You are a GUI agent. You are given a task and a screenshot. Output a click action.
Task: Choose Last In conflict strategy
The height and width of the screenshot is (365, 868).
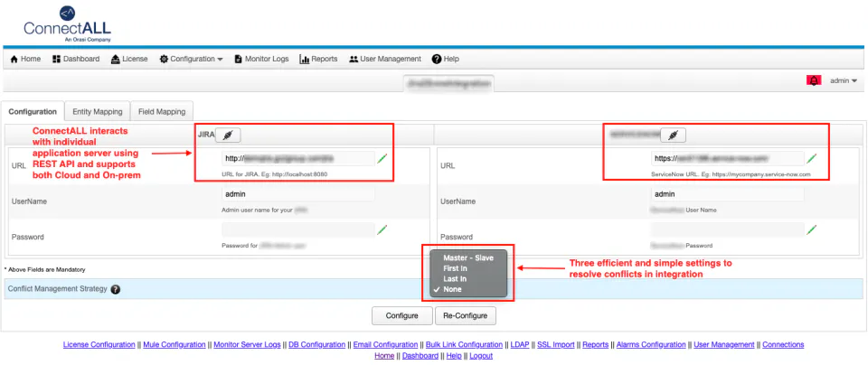(467, 279)
